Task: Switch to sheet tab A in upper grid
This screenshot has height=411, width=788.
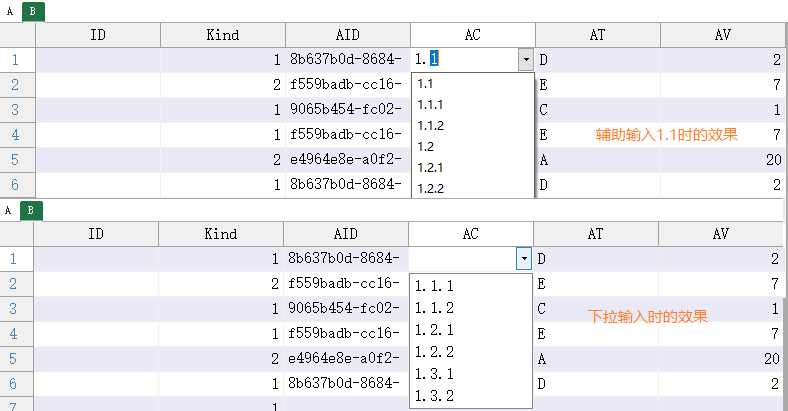Action: [x=10, y=12]
